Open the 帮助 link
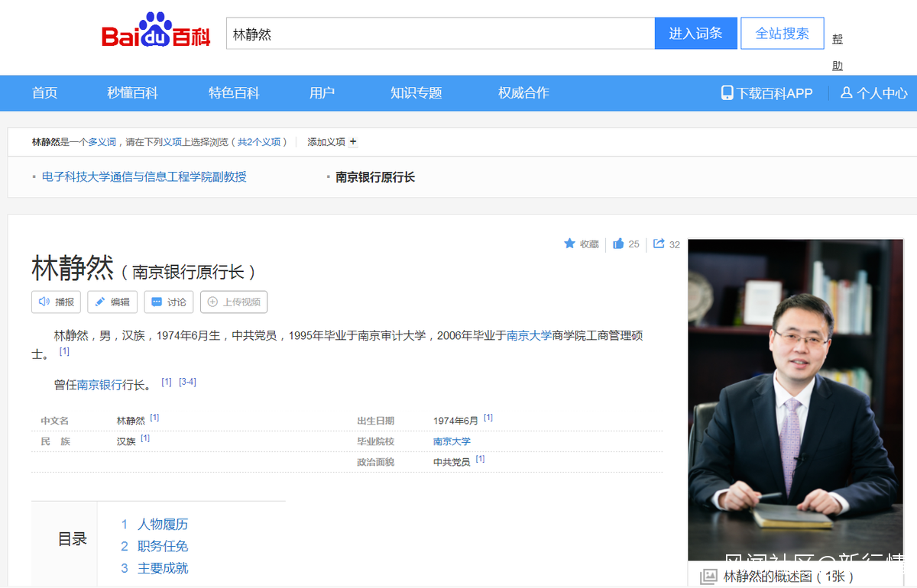Image resolution: width=917 pixels, height=588 pixels. [838, 52]
